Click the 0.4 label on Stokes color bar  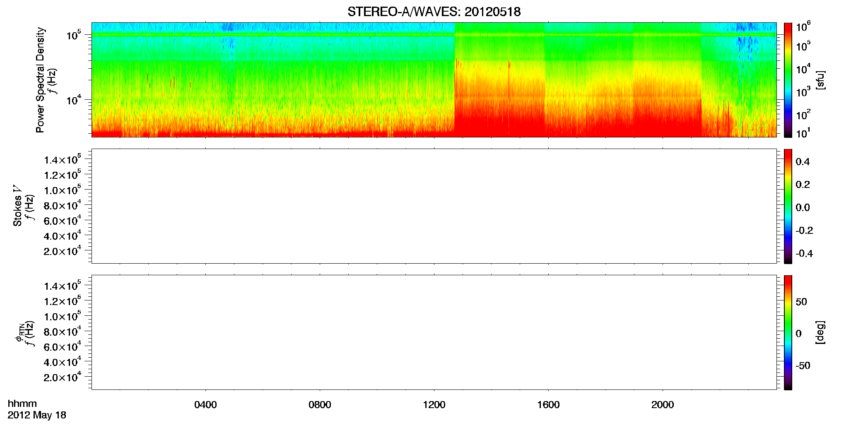[803, 162]
